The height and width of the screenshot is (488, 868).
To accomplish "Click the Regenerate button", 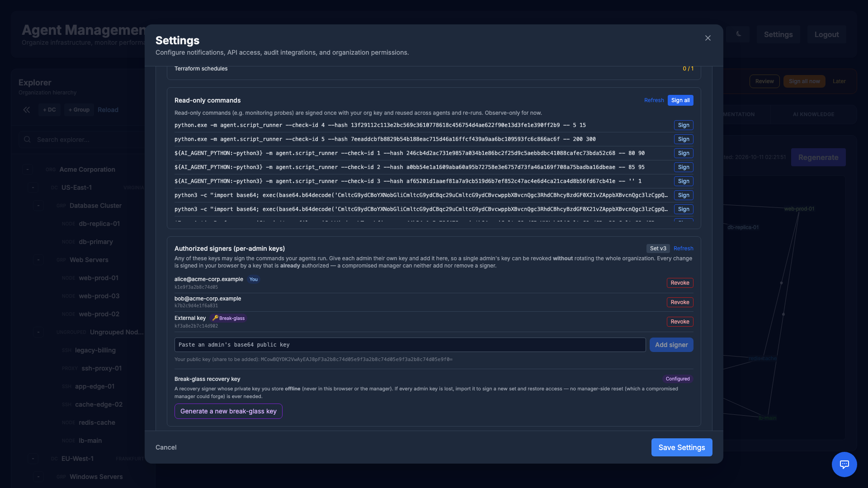I will pyautogui.click(x=818, y=157).
